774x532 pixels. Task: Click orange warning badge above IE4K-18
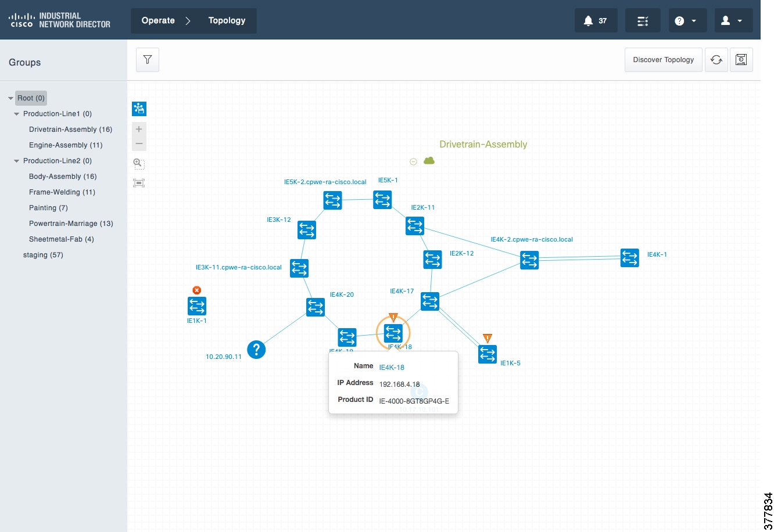click(x=393, y=318)
